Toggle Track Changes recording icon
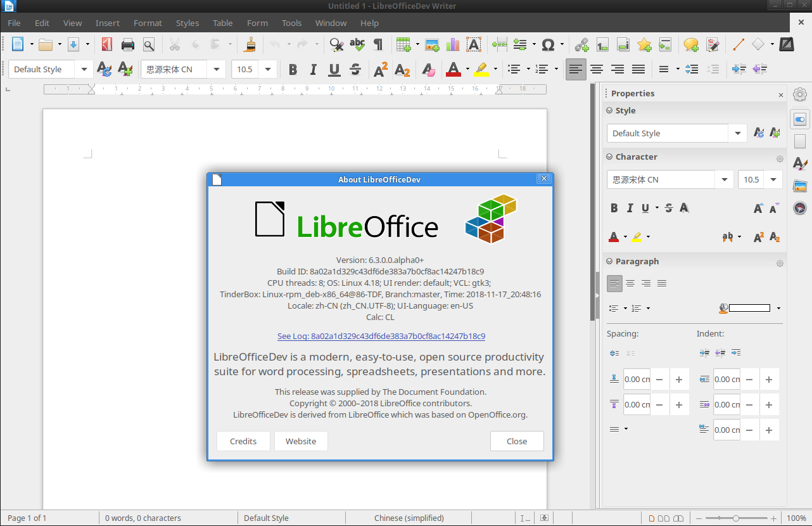This screenshot has width=812, height=526. click(x=713, y=44)
